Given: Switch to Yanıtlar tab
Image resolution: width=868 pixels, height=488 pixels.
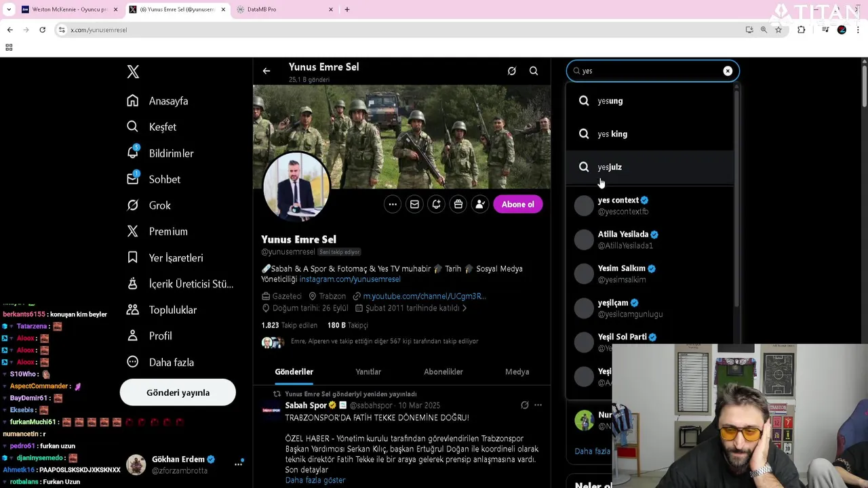Looking at the screenshot, I should 368,371.
